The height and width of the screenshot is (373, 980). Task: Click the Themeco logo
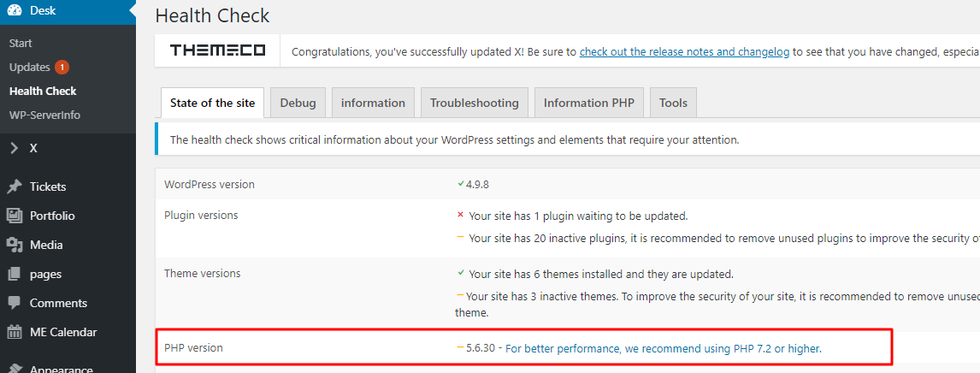pyautogui.click(x=217, y=50)
